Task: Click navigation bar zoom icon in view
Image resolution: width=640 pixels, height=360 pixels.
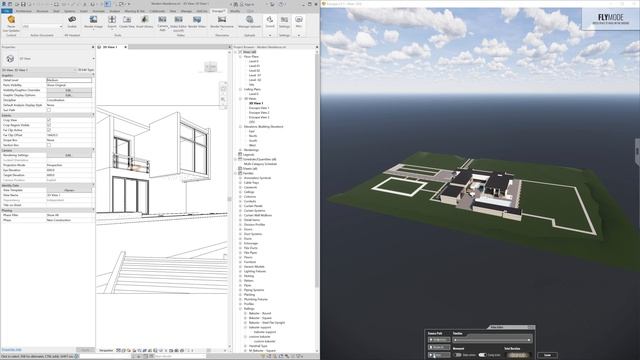Action: tap(223, 99)
